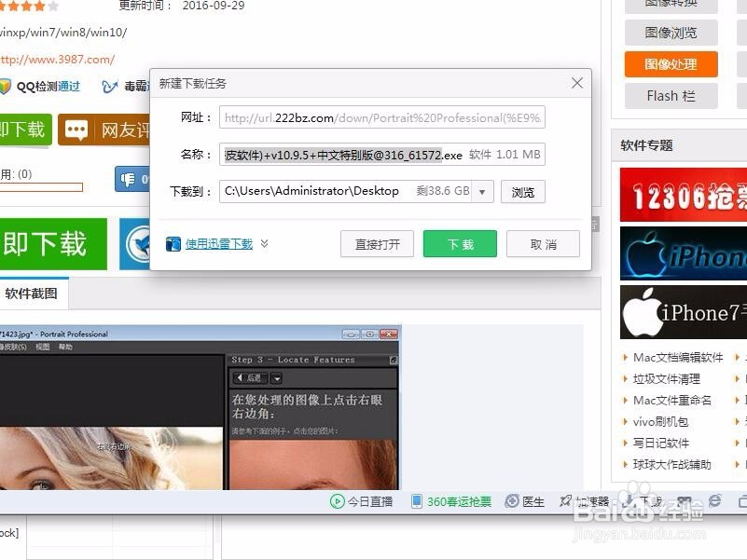Close the 新建下载任务 dialog

[577, 83]
